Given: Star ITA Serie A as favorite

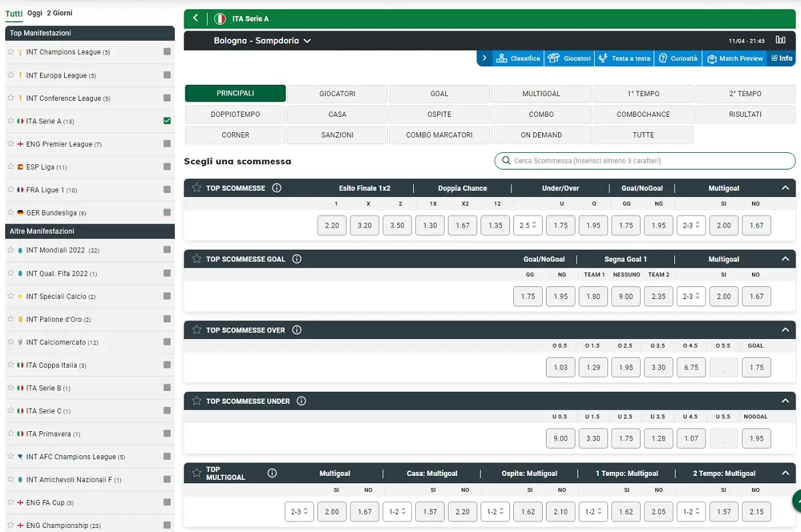Looking at the screenshot, I should pyautogui.click(x=10, y=121).
